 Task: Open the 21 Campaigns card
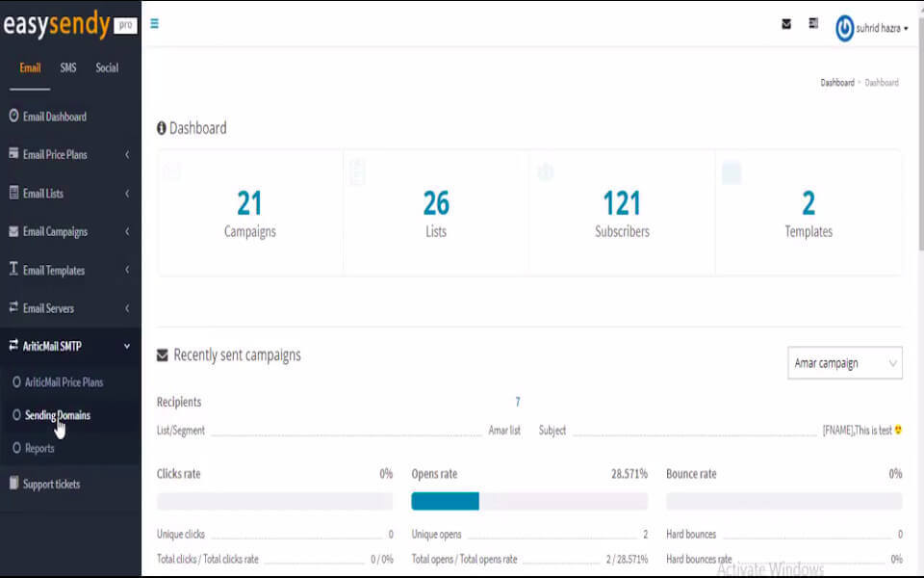tap(250, 213)
